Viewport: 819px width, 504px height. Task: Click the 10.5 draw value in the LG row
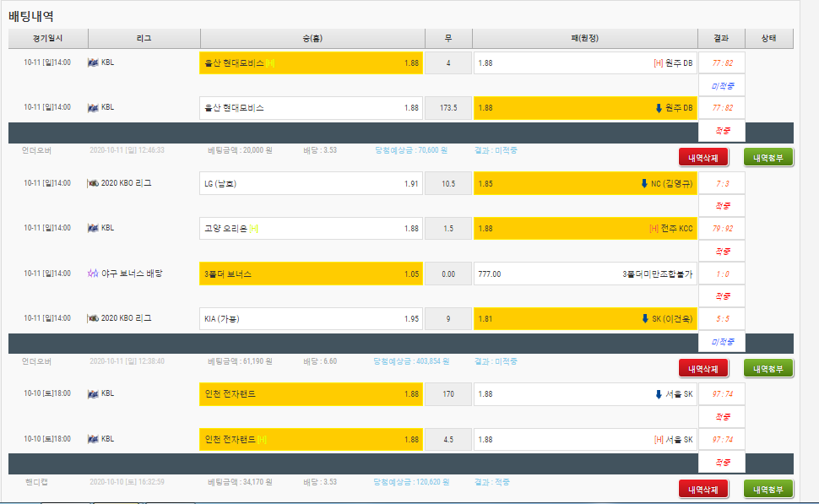447,183
